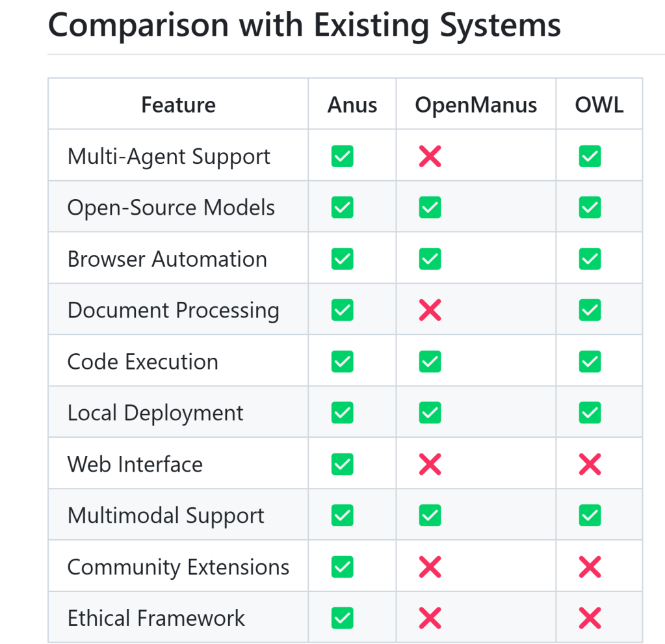Viewport: 665px width, 644px height.
Task: Click Anus green checkbox for Code Execution
Action: coord(342,362)
